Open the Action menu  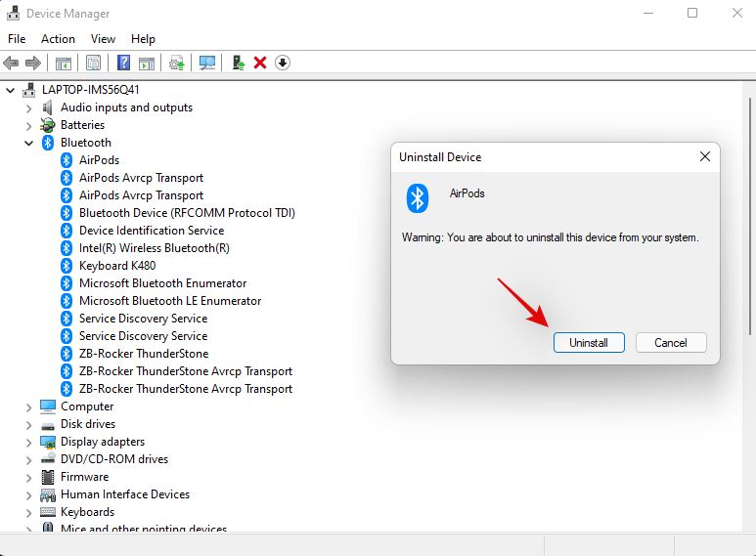[x=58, y=39]
